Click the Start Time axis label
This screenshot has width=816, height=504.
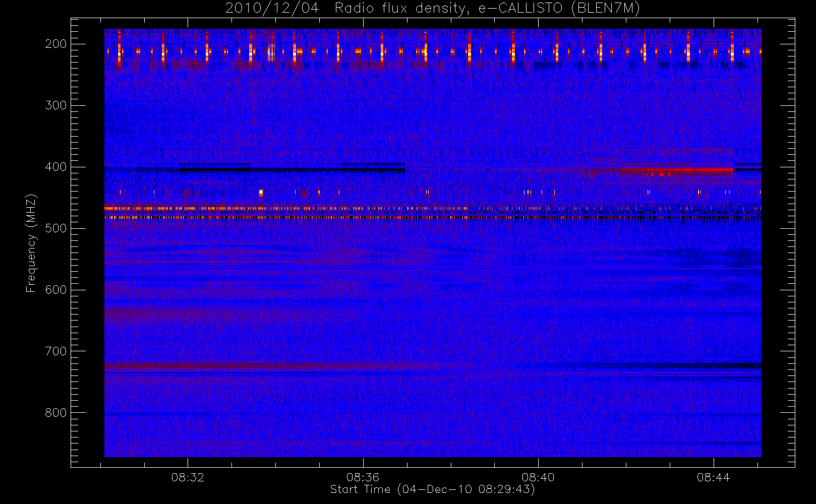click(432, 489)
